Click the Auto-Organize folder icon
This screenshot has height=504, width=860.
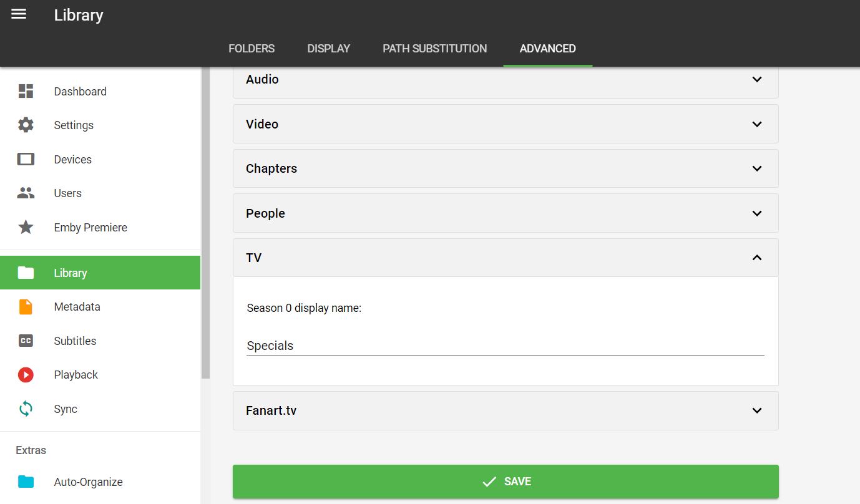[26, 482]
